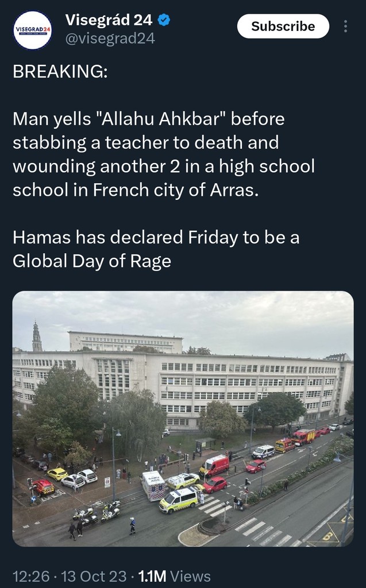This screenshot has height=588, width=366.
Task: Open the 12:26 timestamp link
Action: coord(30,576)
